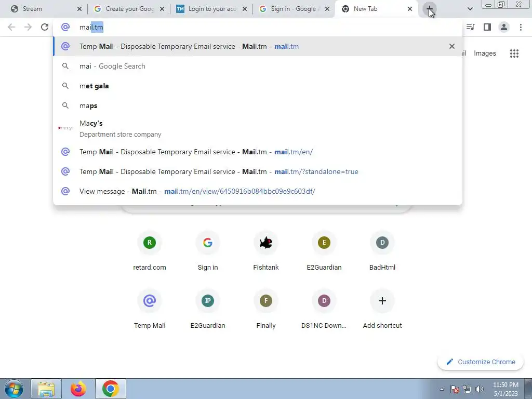Open the Sign in Google shortcut
Screen dimensions: 532x399
tap(208, 252)
